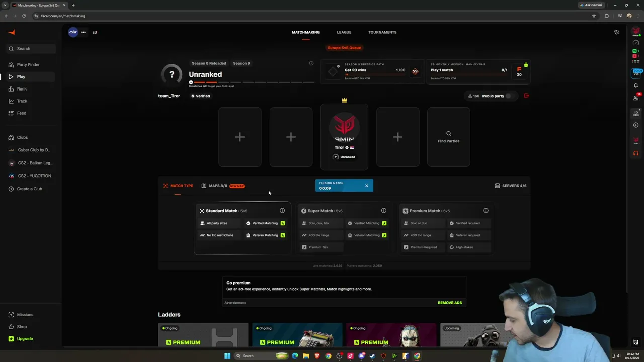Image resolution: width=644 pixels, height=362 pixels.
Task: Open the Get 20 wins prestige path card
Action: (373, 72)
